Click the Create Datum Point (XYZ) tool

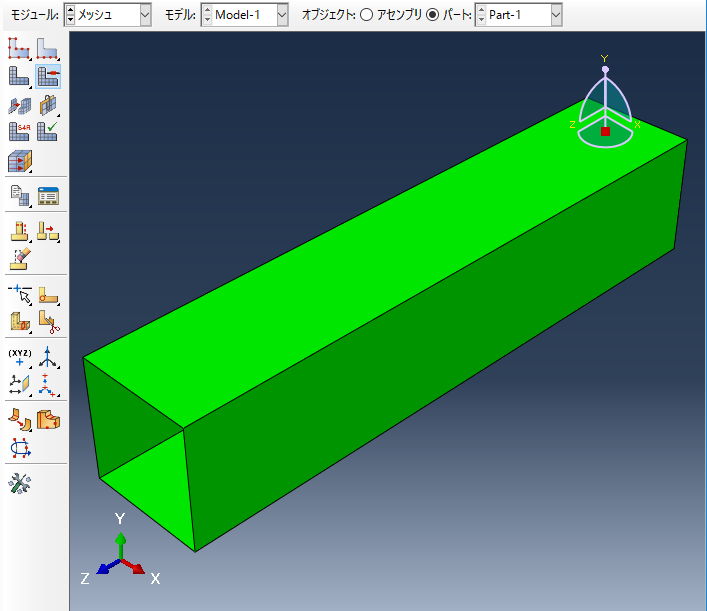coord(19,358)
